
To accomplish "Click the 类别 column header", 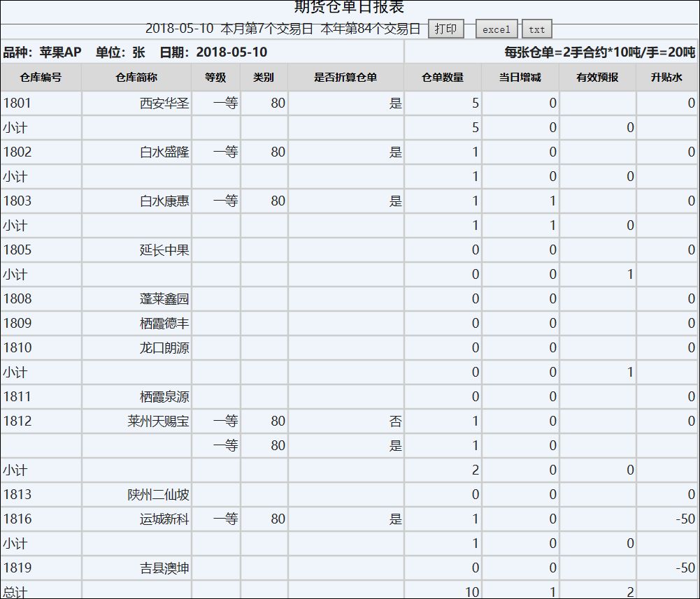I will point(262,77).
